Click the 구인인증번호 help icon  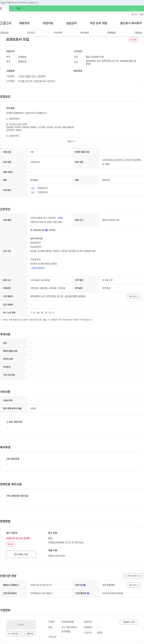(x=88, y=593)
